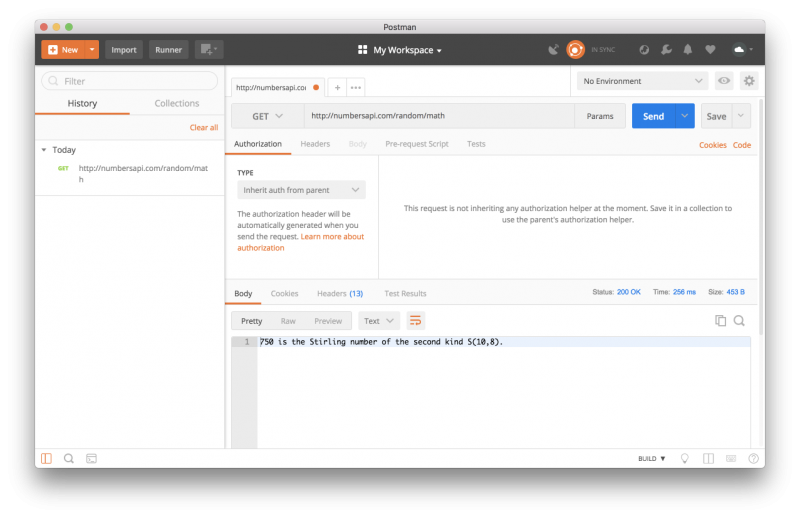Open the settings wrench icon

pos(665,49)
